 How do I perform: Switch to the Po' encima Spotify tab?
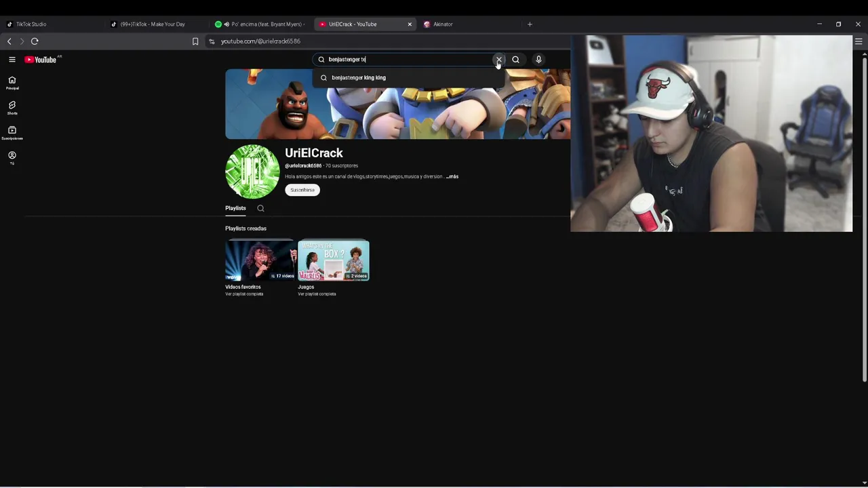click(262, 24)
